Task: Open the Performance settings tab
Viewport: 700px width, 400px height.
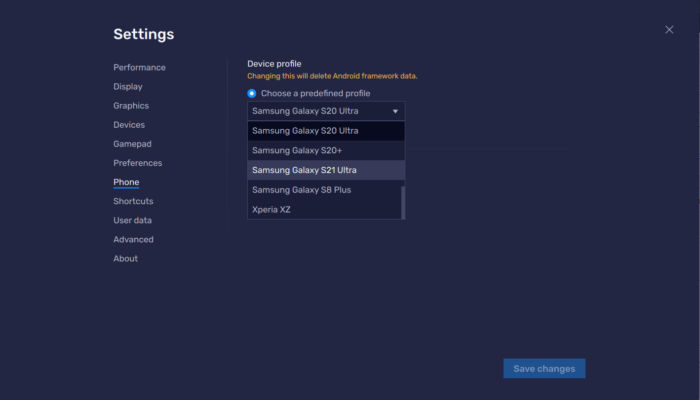Action: 139,67
